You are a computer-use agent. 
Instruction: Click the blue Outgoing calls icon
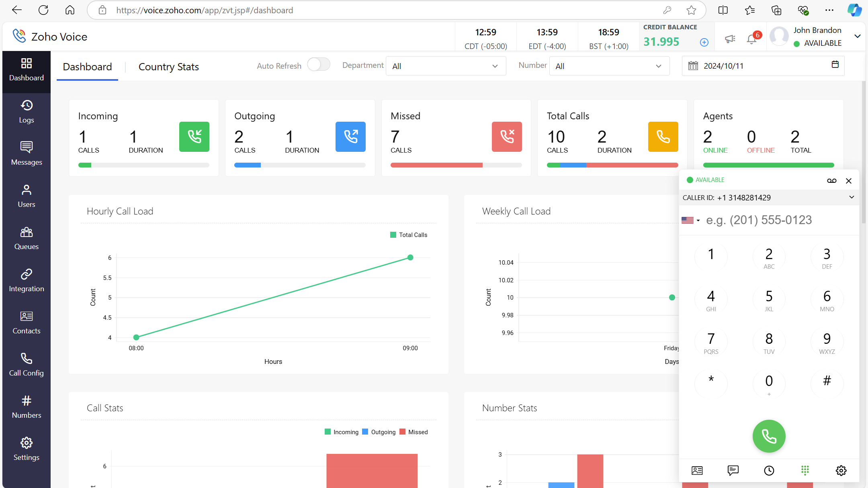click(x=350, y=137)
